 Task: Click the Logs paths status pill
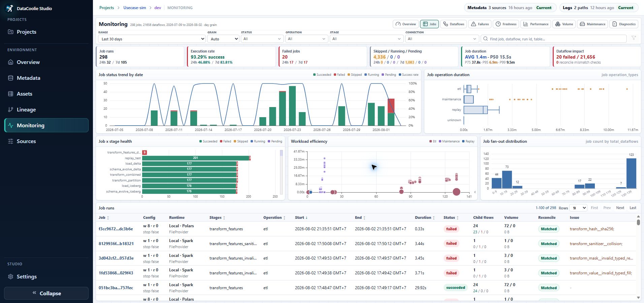coord(599,8)
